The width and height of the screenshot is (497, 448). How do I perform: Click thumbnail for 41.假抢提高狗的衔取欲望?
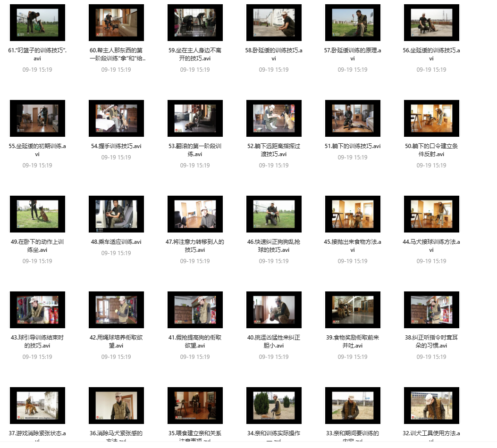(x=195, y=310)
